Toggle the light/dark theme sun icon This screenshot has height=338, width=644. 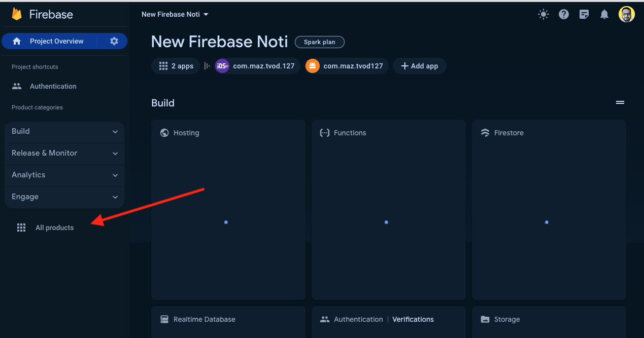(544, 14)
